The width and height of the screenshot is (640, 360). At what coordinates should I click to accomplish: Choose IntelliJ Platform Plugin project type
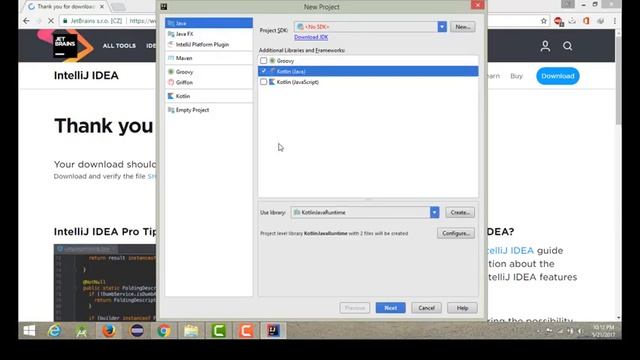(209, 44)
